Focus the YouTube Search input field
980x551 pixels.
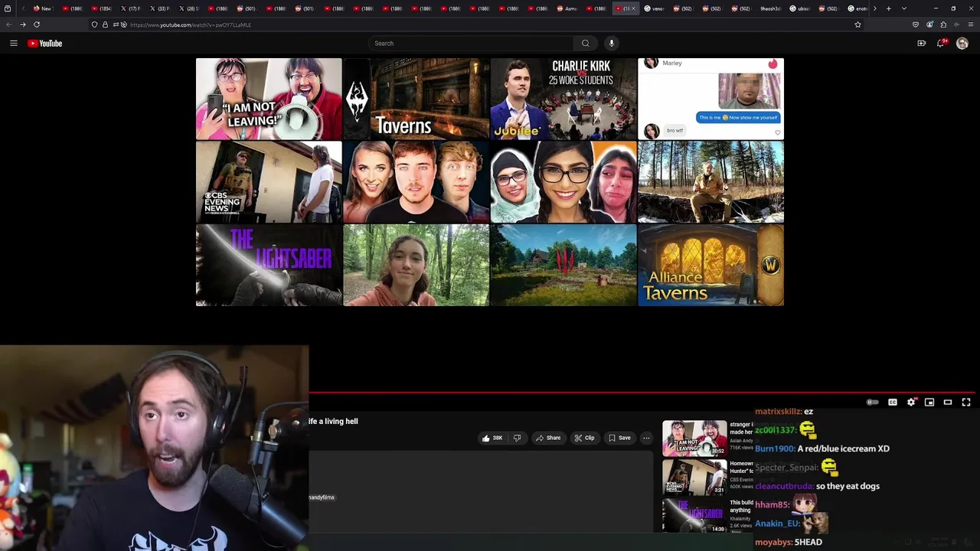[x=471, y=44]
